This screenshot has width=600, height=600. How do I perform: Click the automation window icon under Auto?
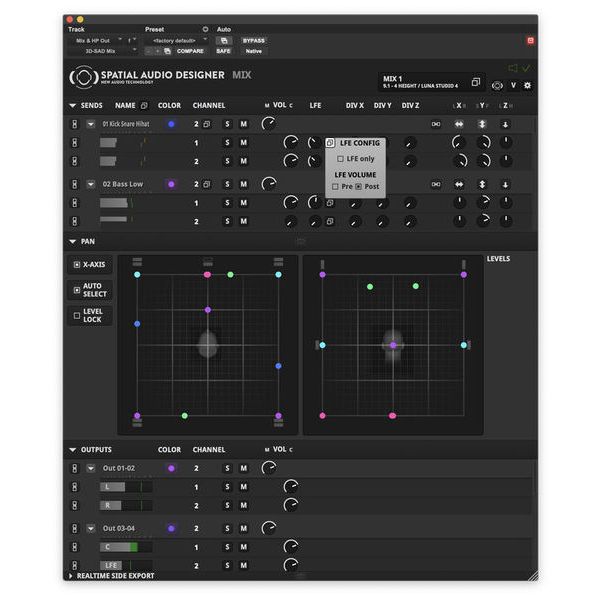point(224,41)
